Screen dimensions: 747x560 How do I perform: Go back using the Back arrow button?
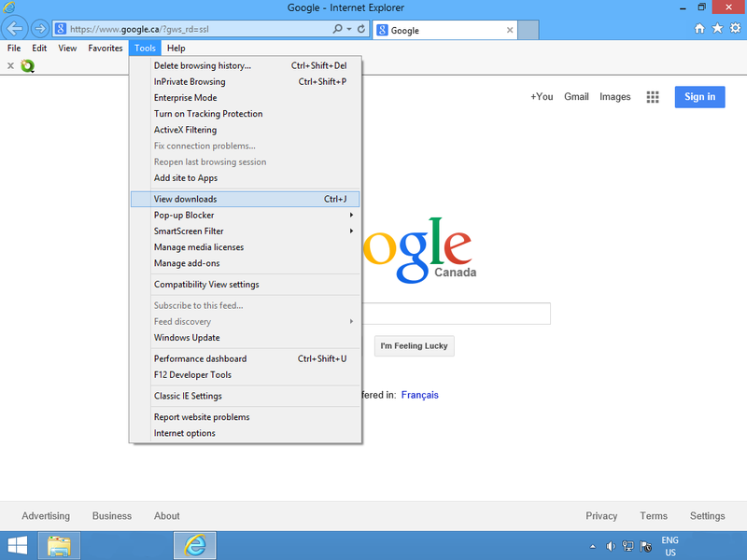pos(15,29)
